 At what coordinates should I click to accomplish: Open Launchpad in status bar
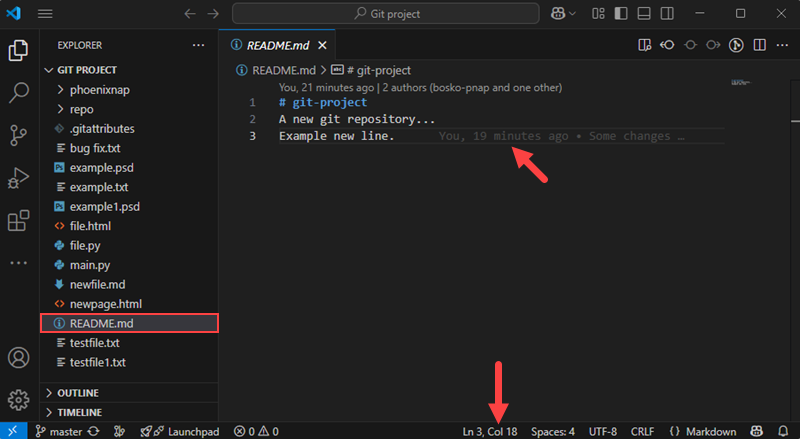pyautogui.click(x=180, y=431)
